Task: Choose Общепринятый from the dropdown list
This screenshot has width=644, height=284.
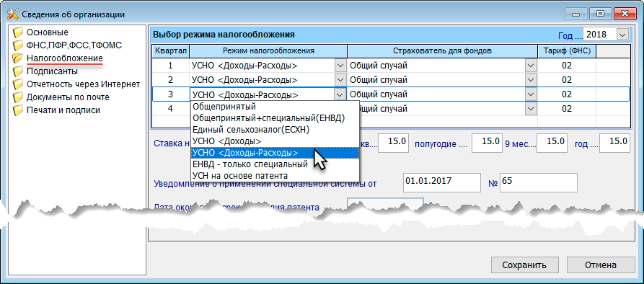Action: 275,107
